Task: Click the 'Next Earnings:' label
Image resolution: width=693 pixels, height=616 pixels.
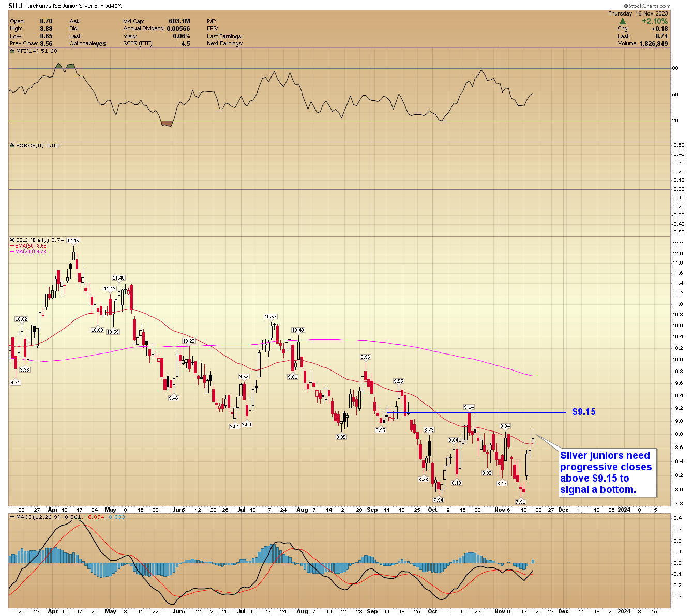Action: [x=224, y=44]
